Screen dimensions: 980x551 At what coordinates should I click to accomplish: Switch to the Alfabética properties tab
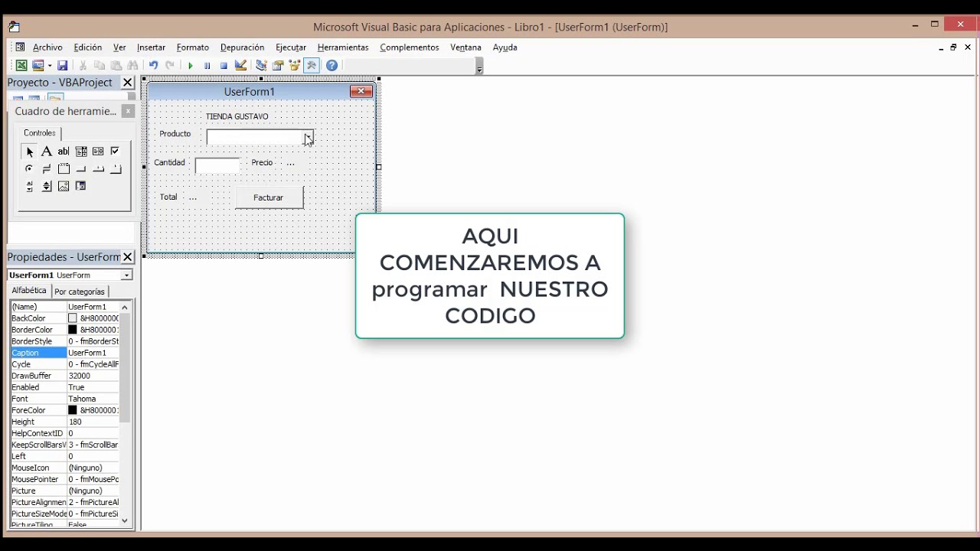click(29, 291)
